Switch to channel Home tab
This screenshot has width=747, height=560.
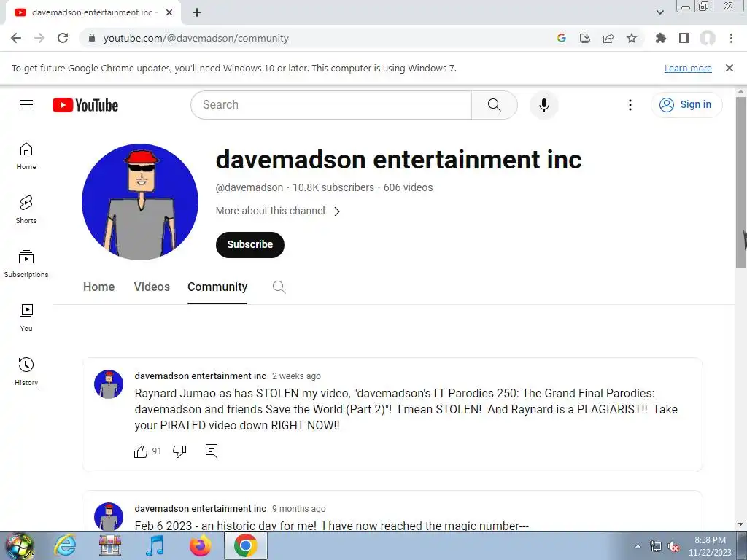coord(99,287)
